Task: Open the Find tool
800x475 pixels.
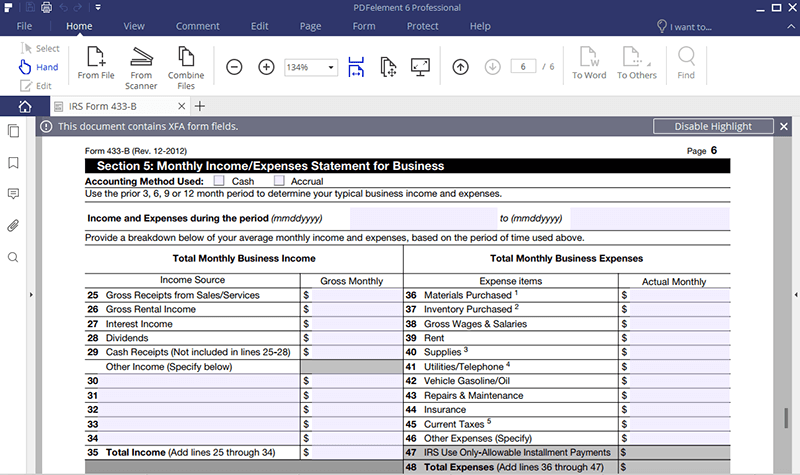Action: 686,63
